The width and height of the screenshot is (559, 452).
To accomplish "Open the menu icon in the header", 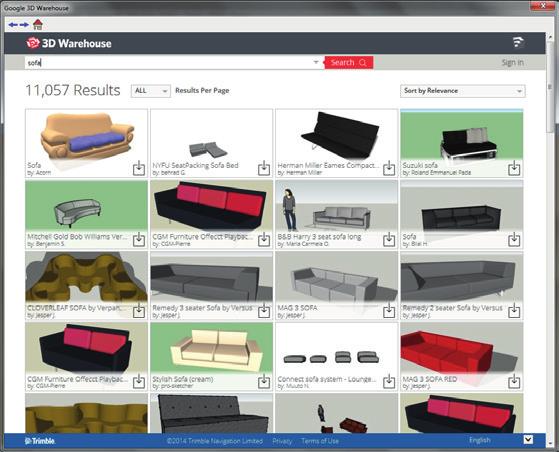I will [518, 42].
